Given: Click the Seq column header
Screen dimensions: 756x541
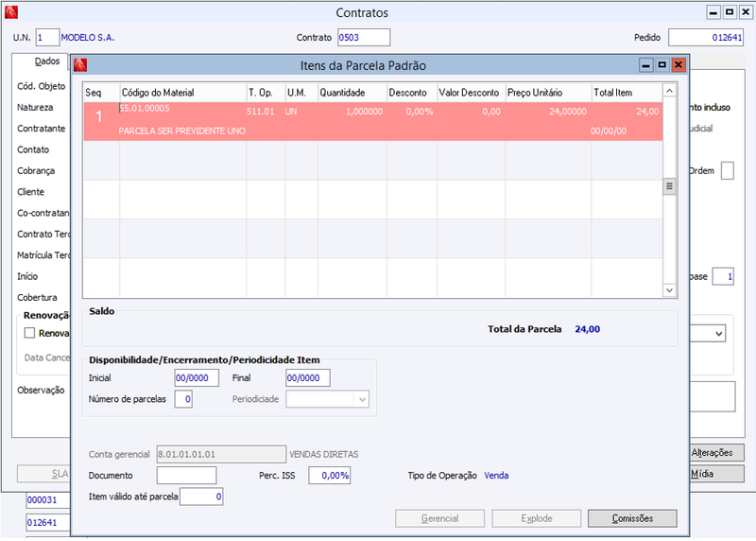Looking at the screenshot, I should tap(101, 93).
